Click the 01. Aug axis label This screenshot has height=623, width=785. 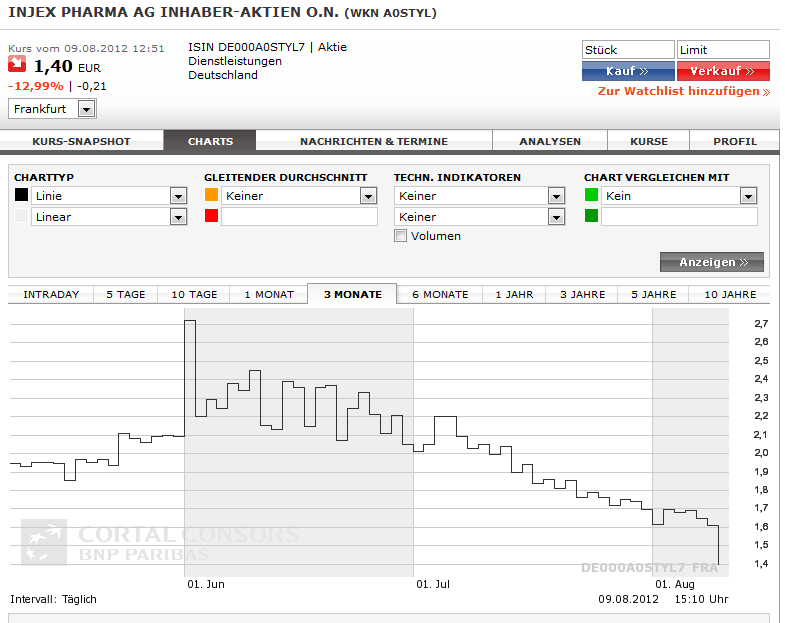click(x=675, y=584)
